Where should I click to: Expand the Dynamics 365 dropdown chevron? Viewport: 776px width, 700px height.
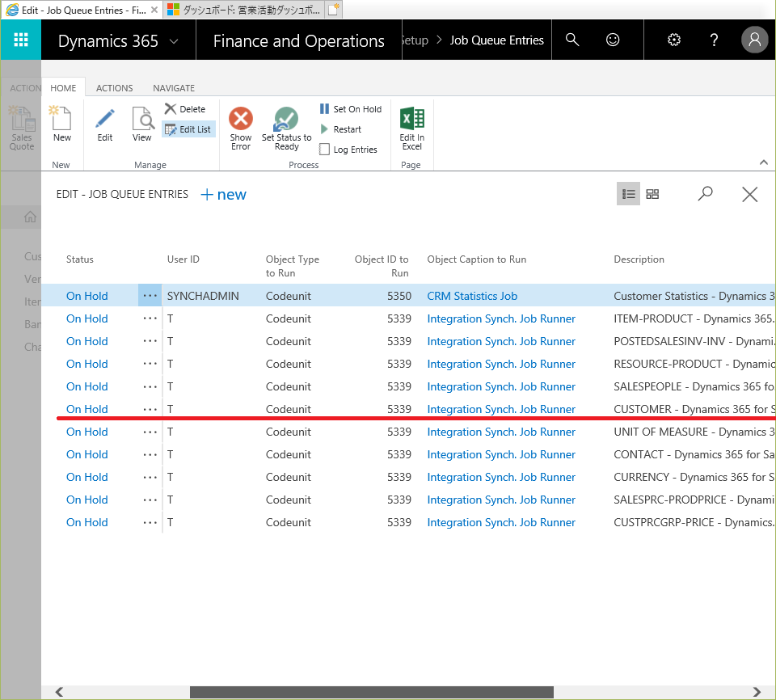coord(174,41)
